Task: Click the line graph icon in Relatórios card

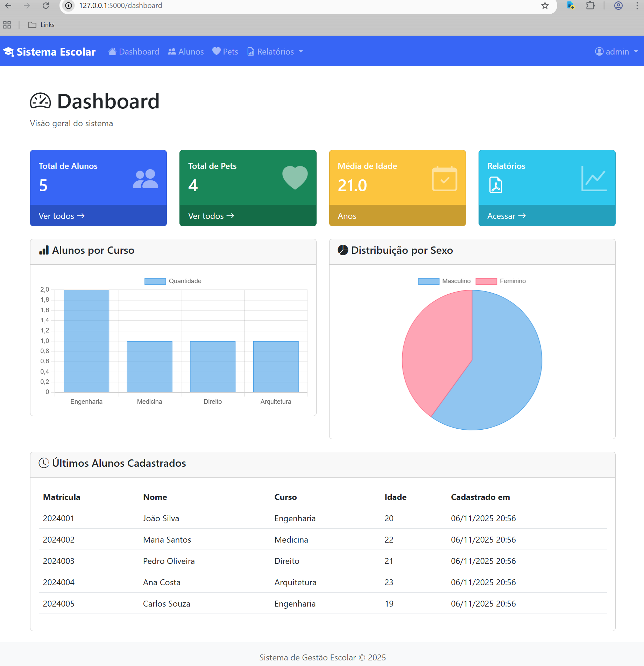Action: [x=594, y=179]
